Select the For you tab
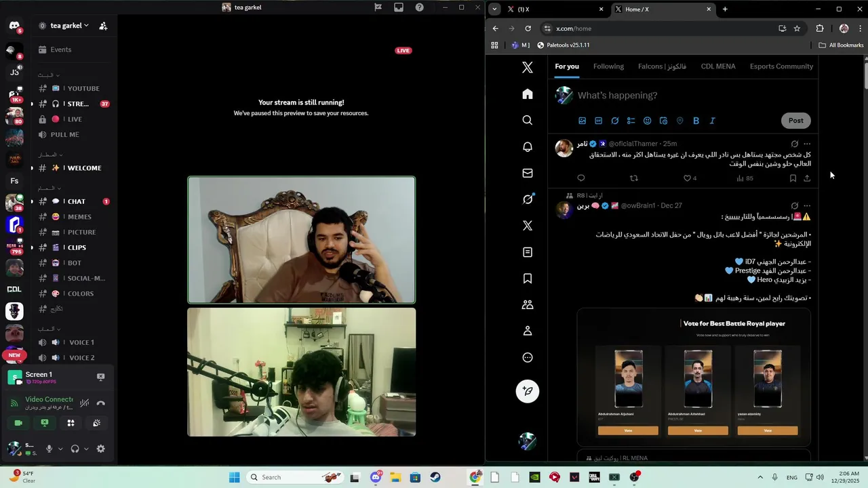This screenshot has width=868, height=488. 567,66
